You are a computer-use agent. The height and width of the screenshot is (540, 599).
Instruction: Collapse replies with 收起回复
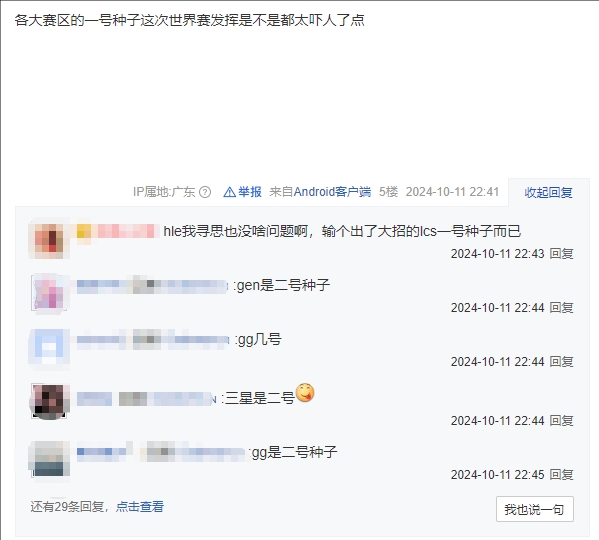point(548,192)
